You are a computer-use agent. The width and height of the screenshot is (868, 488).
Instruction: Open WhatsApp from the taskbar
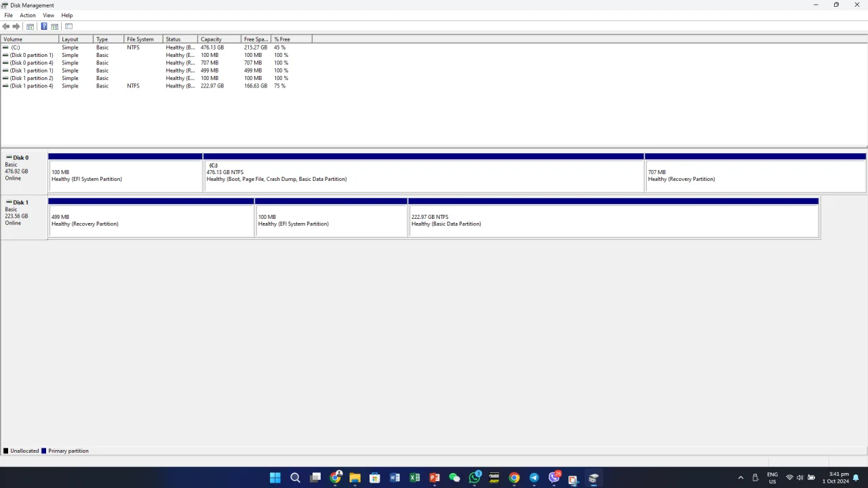(475, 478)
